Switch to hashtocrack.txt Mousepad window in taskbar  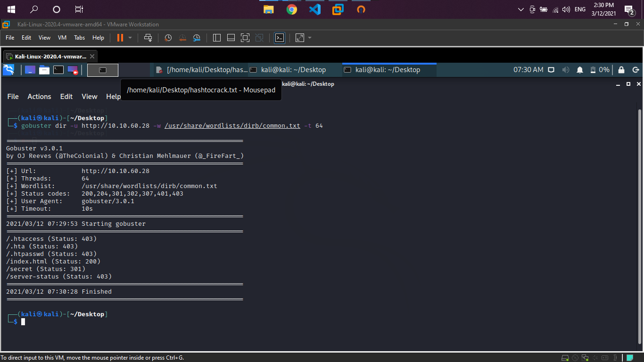[x=201, y=70]
